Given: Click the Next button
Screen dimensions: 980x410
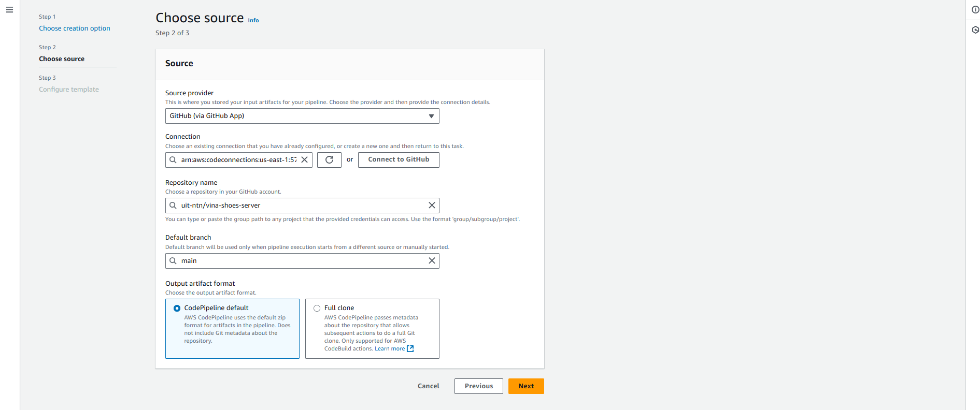Looking at the screenshot, I should tap(525, 386).
